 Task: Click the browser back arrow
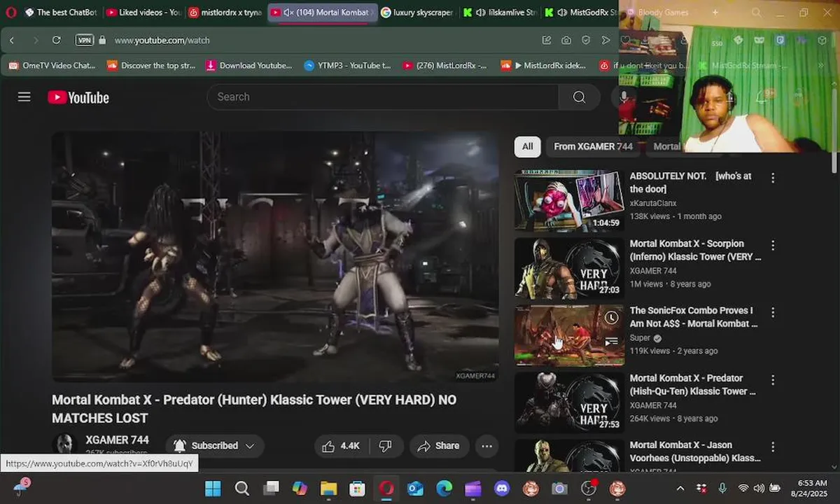(12, 41)
